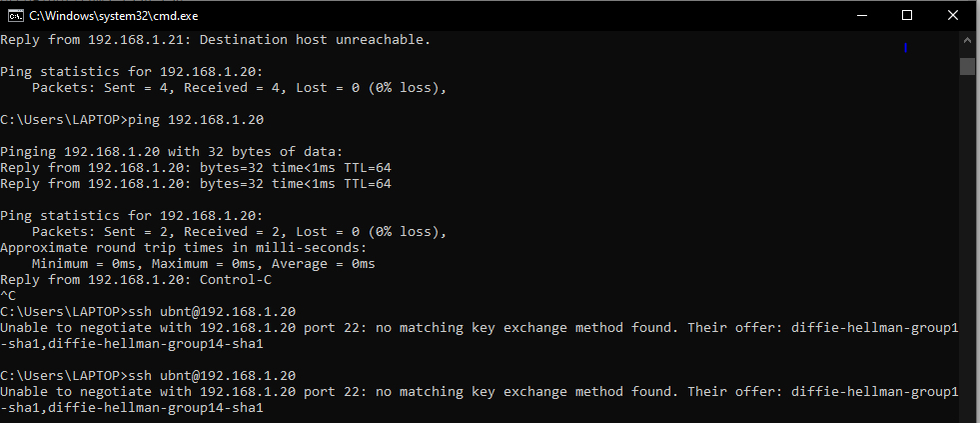The height and width of the screenshot is (423, 980).
Task: Maximize the cmd.exe window
Action: [x=907, y=15]
